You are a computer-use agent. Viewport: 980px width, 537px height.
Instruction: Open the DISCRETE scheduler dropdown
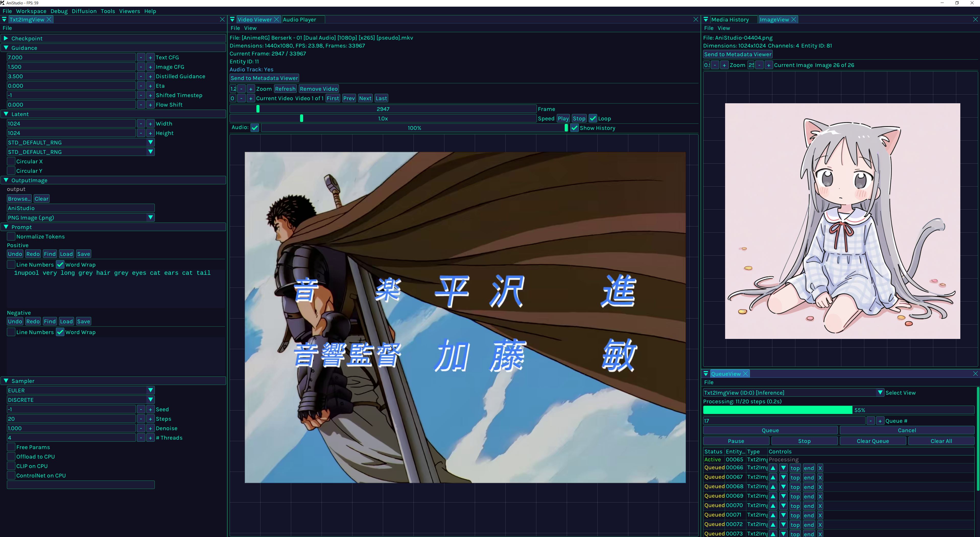pos(81,400)
